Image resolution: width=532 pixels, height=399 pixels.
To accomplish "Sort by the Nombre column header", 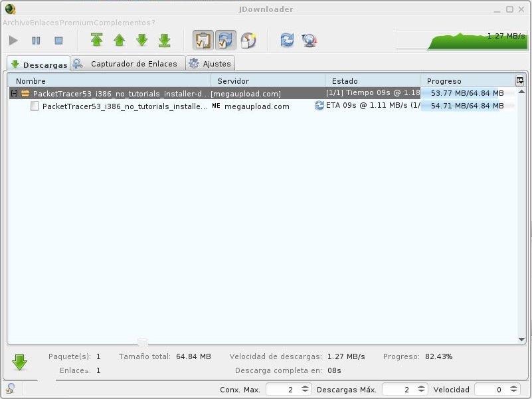I will click(109, 81).
